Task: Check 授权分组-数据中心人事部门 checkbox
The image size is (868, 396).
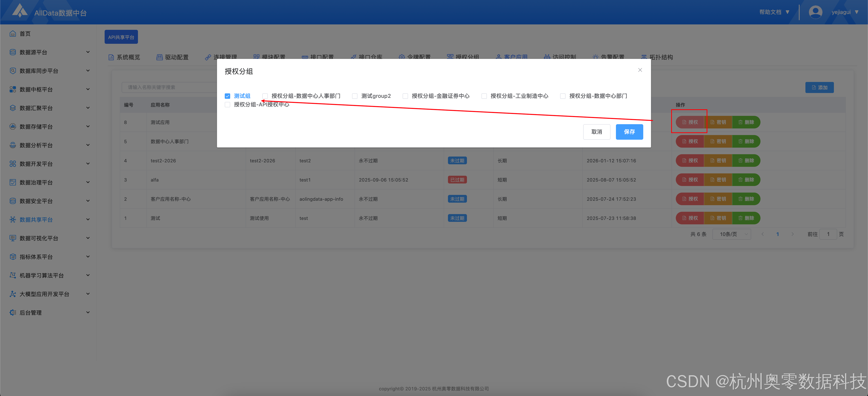Action: point(265,96)
